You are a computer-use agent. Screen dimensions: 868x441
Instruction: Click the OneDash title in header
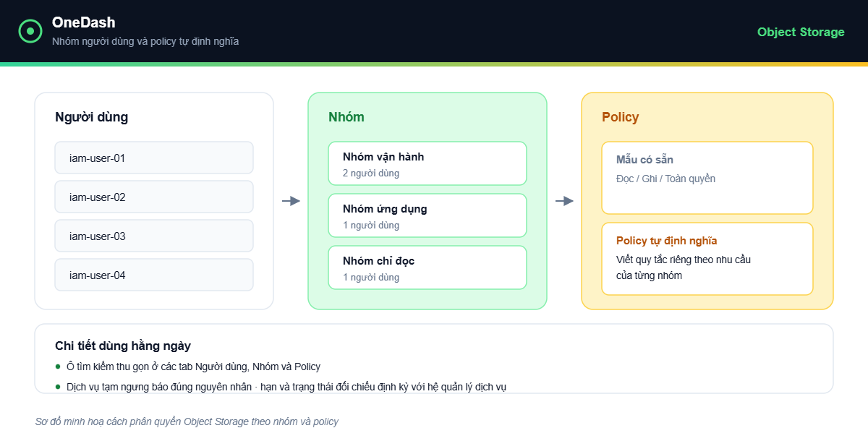84,22
